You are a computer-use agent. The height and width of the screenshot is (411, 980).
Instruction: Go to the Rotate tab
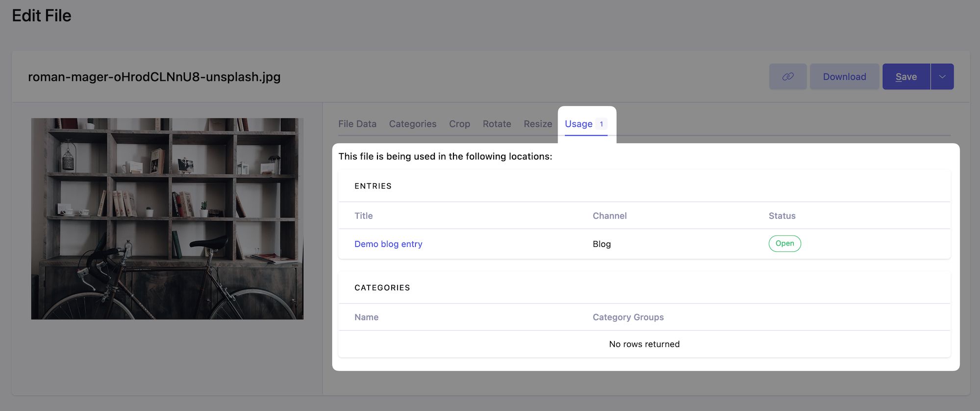click(497, 124)
